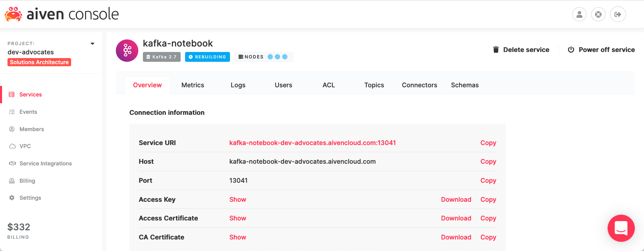This screenshot has height=251, width=644.
Task: Click the kafka-notebook service avatar icon
Action: (x=127, y=51)
